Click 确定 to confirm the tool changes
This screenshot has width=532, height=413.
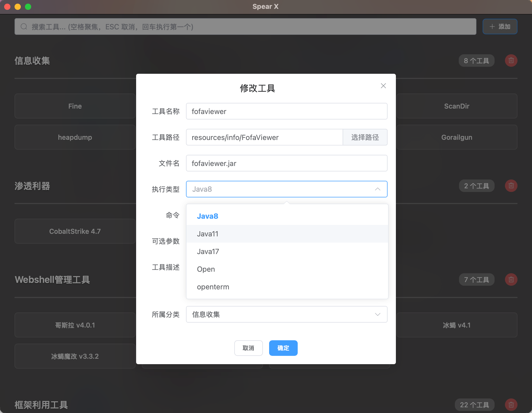283,348
